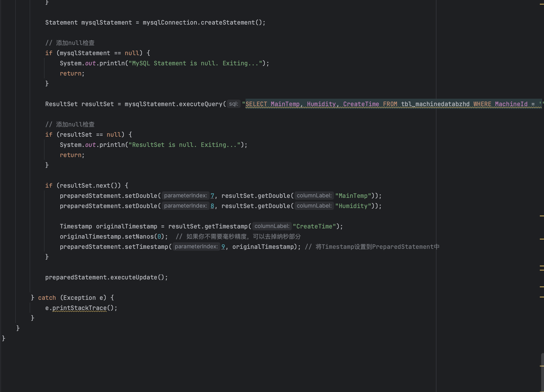Image resolution: width=544 pixels, height=392 pixels.
Task: Click Exception e in catch clause
Action: pyautogui.click(x=83, y=298)
